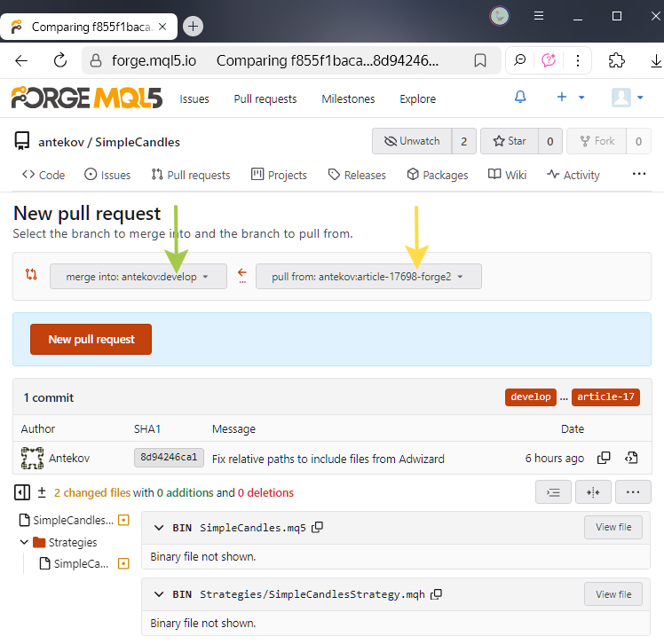Collapse the SimpleCandles.mq5 diff
The image size is (664, 644).
159,528
